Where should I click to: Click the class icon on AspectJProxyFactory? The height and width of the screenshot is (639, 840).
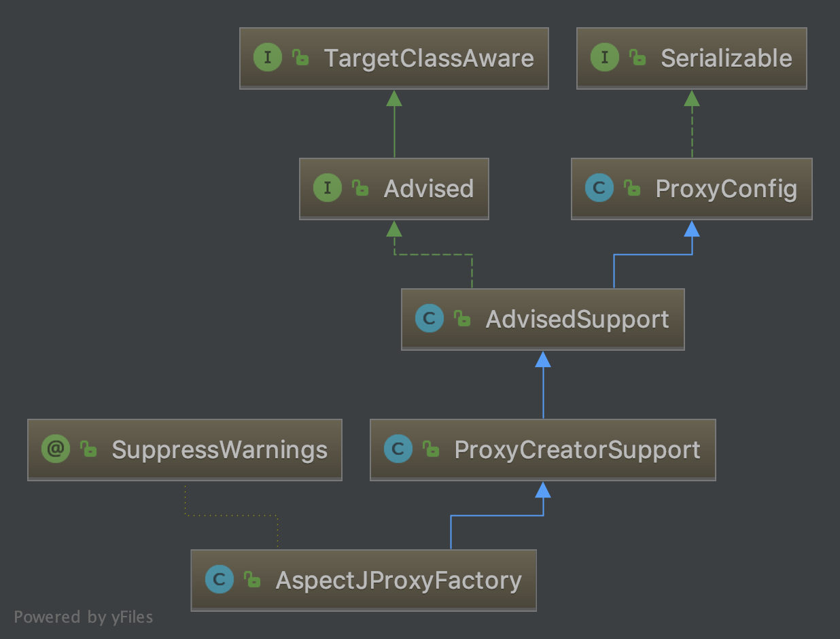[x=220, y=580]
